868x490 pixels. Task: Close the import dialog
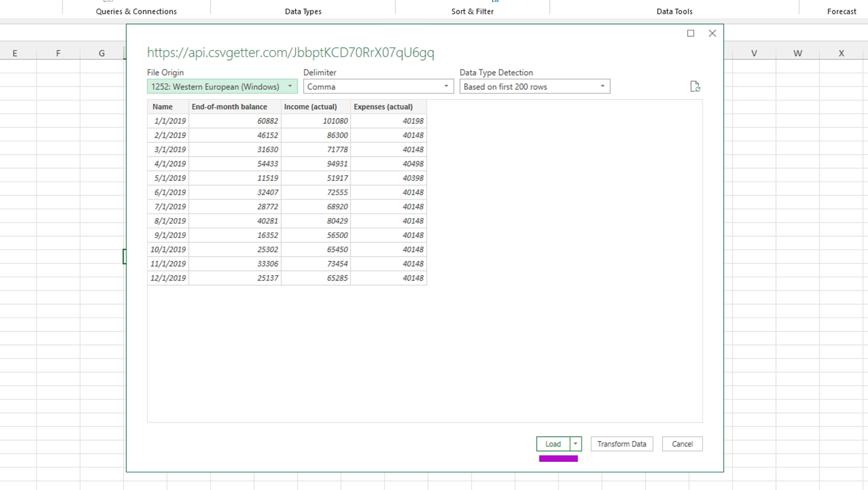tap(712, 33)
